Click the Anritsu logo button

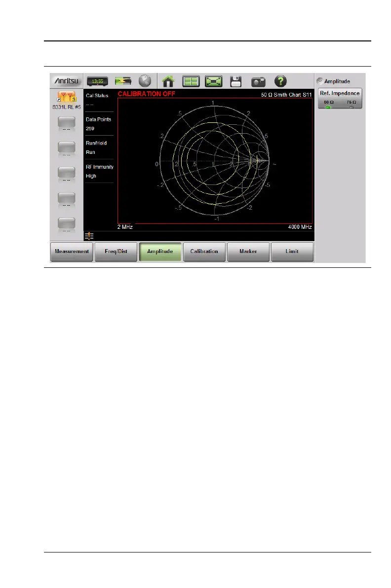point(67,81)
